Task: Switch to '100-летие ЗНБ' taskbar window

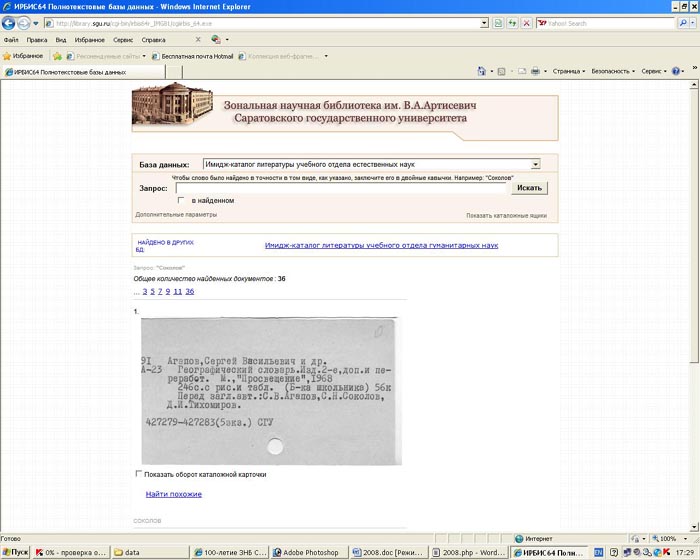Action: point(230,552)
